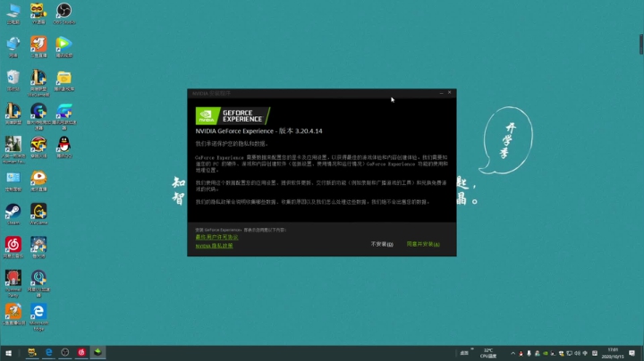This screenshot has width=644, height=361.
Task: Click the network tray icon
Action: click(x=569, y=353)
